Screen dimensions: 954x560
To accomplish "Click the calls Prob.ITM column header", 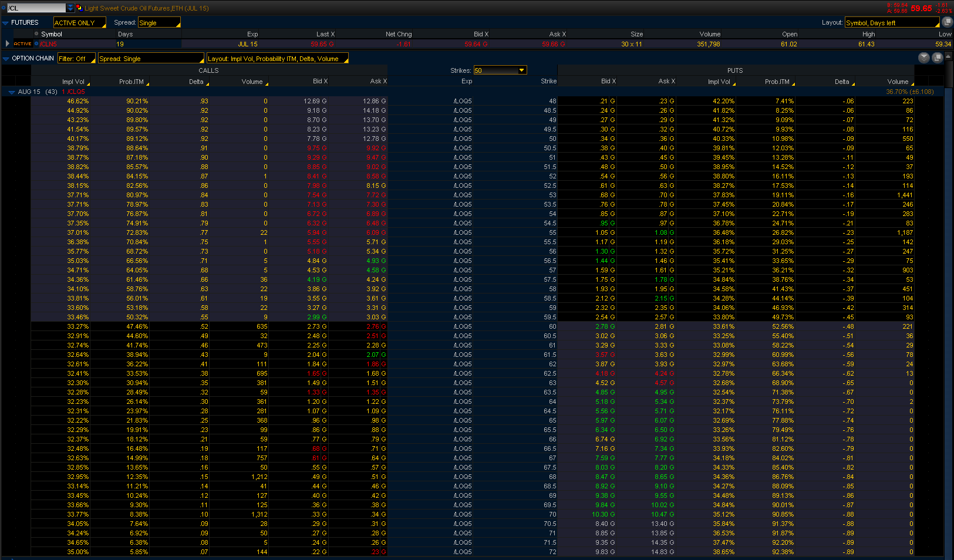I will pos(132,82).
